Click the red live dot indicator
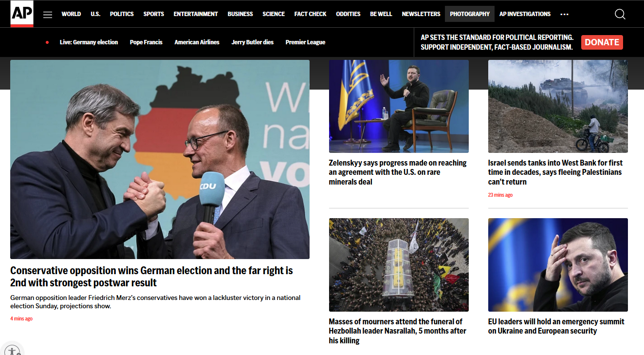Viewport: 644px width, 355px height. pos(47,42)
